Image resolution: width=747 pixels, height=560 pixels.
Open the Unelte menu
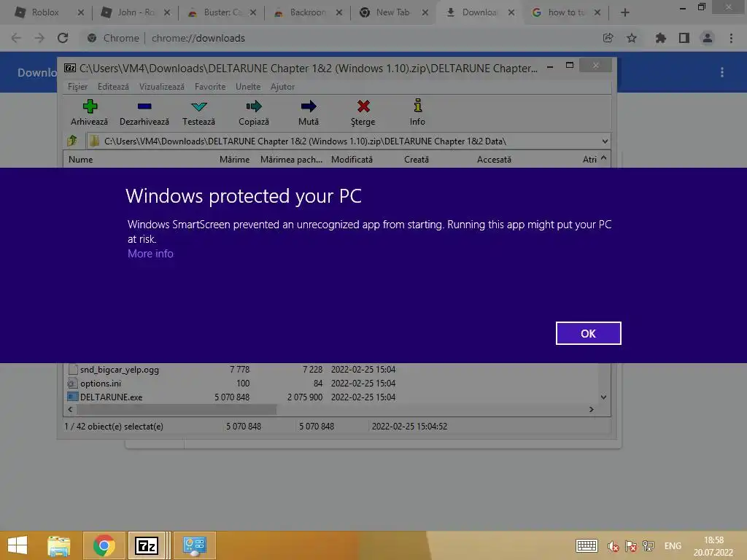pyautogui.click(x=248, y=87)
